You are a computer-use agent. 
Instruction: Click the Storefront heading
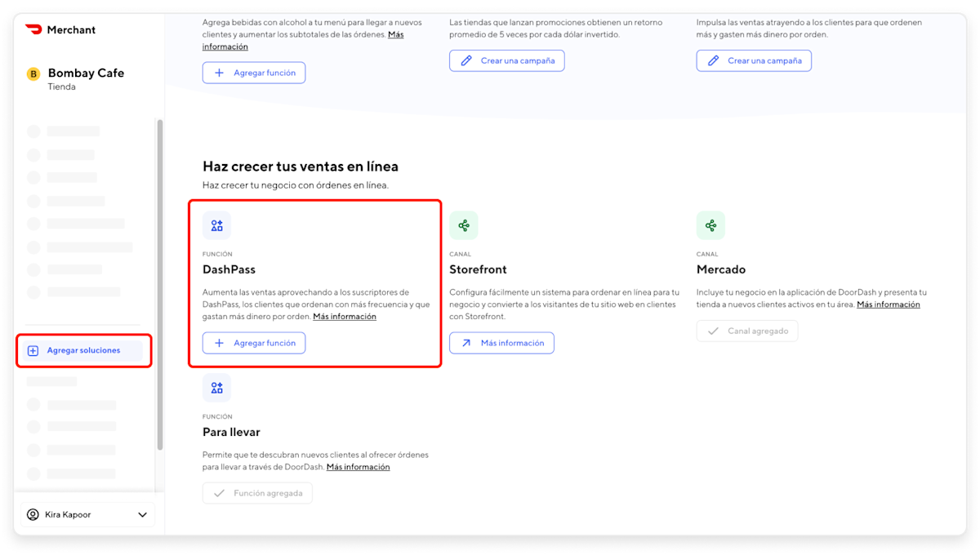[x=478, y=269]
